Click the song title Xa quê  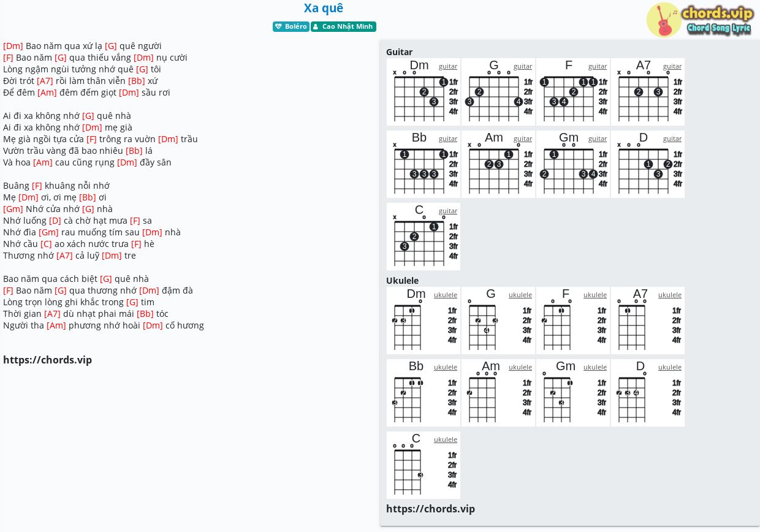[324, 8]
